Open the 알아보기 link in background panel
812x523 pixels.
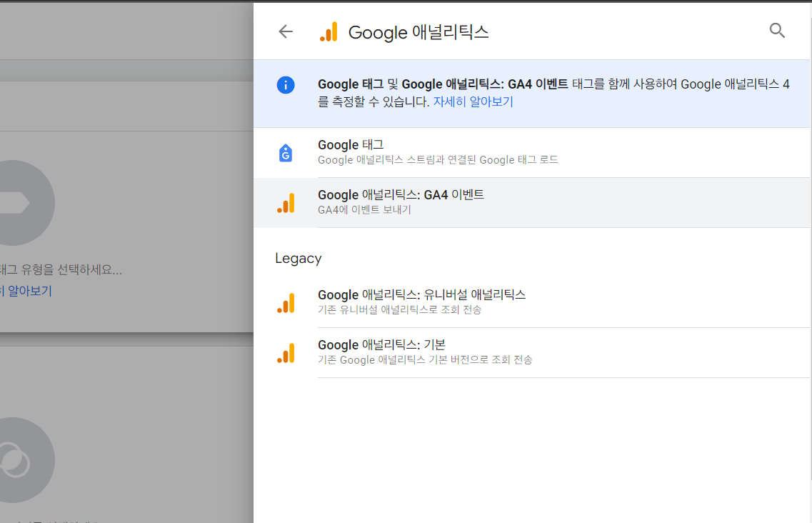click(26, 291)
